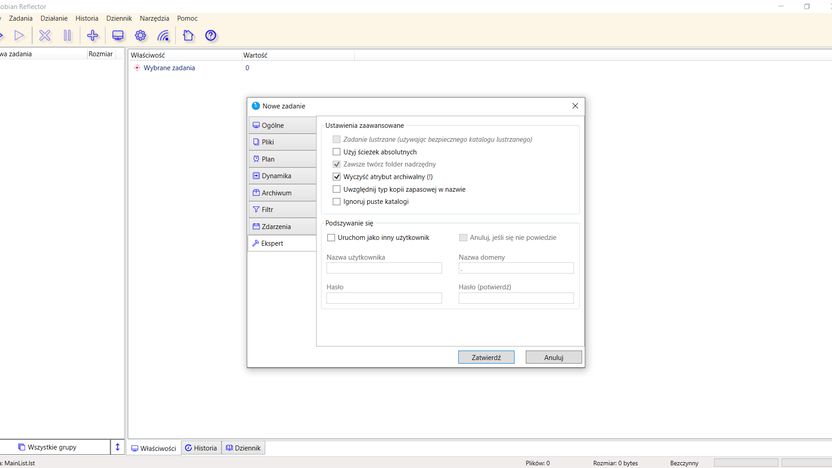Click the wireless signal toolbar icon
This screenshot has height=468, width=832.
pos(163,36)
